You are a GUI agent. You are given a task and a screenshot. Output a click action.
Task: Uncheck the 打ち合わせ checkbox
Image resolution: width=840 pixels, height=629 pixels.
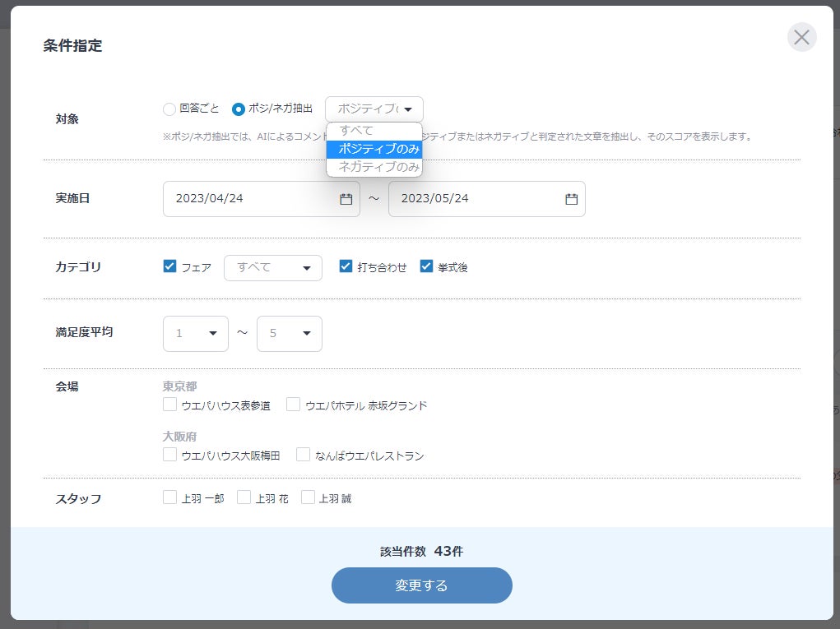click(346, 266)
